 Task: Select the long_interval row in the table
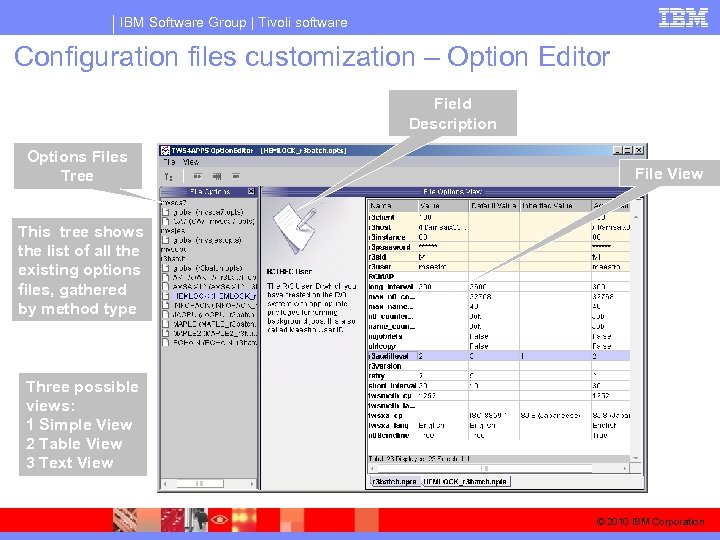pos(498,287)
